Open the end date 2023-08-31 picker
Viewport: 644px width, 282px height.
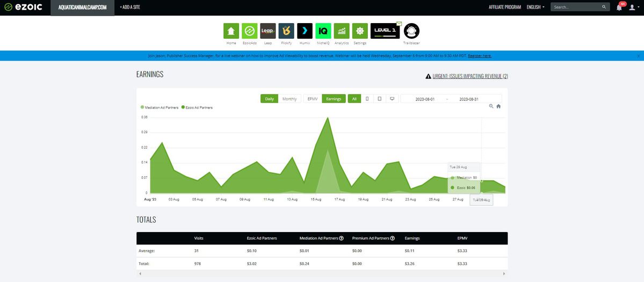(x=469, y=99)
